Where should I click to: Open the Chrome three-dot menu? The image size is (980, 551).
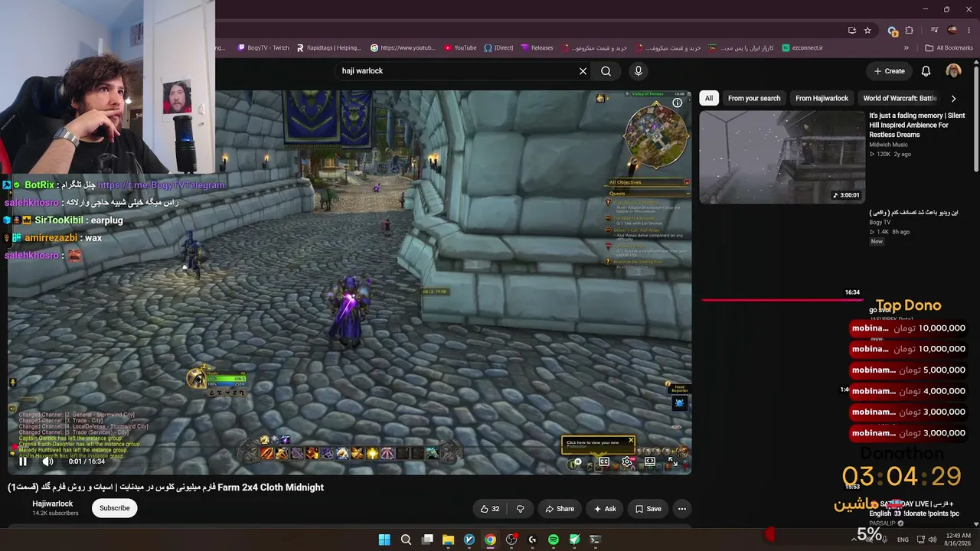969,31
